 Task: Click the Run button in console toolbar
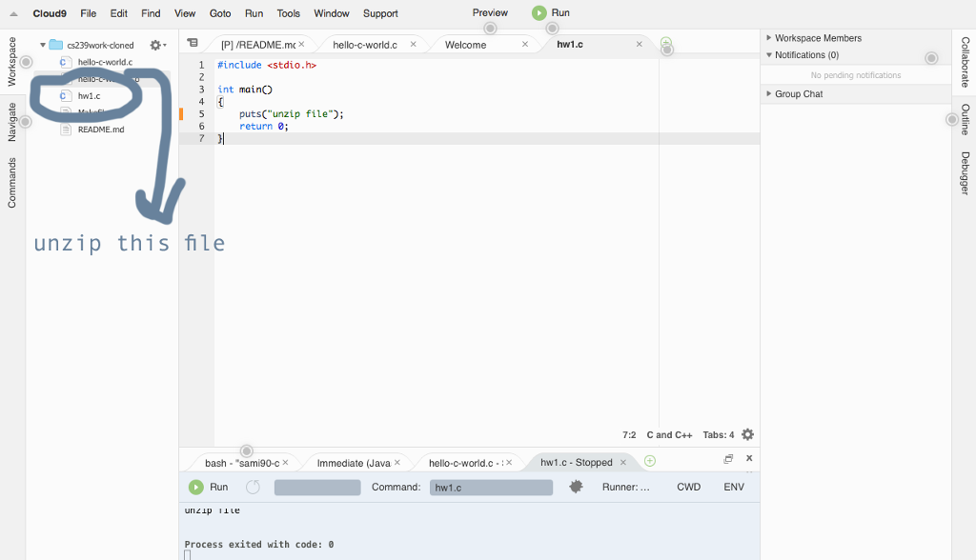209,488
